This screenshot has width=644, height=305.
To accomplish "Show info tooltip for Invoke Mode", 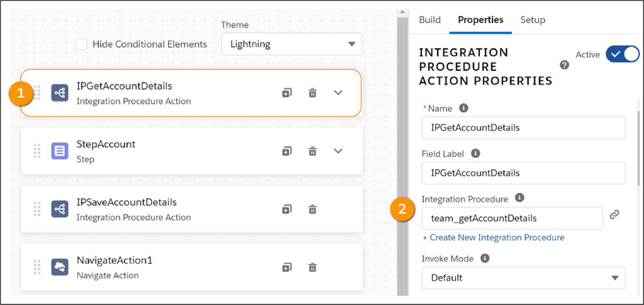I will tap(485, 258).
